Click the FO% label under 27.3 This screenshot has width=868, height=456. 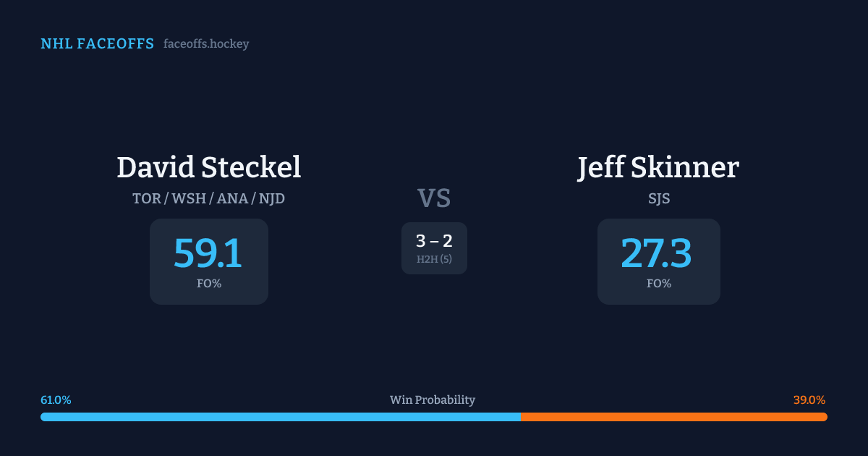point(658,284)
